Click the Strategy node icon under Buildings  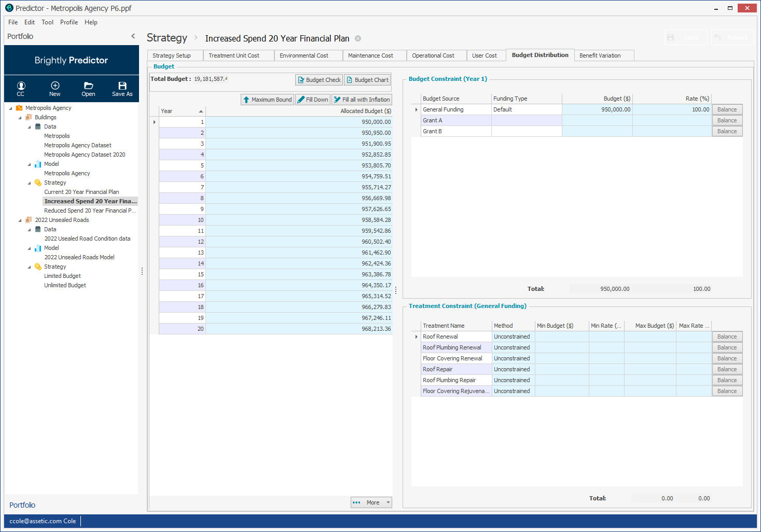point(38,183)
